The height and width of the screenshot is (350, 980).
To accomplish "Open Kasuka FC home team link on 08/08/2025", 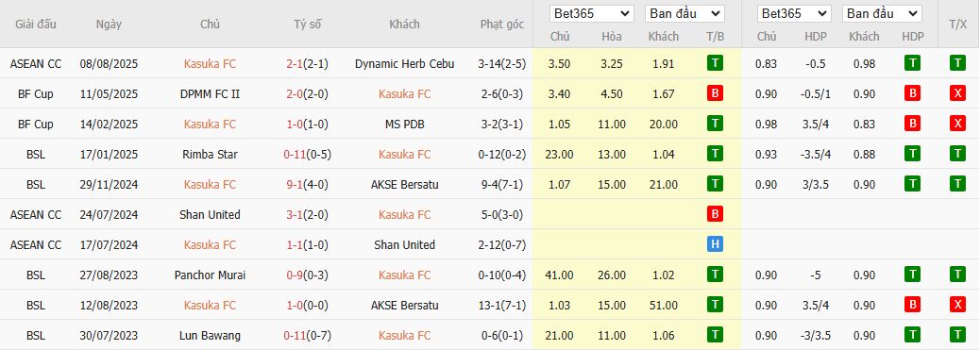I will click(210, 64).
